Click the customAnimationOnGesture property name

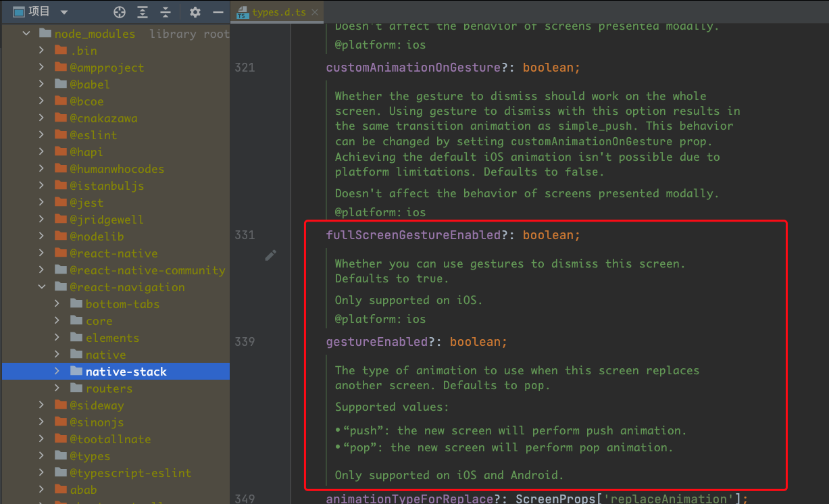point(413,68)
